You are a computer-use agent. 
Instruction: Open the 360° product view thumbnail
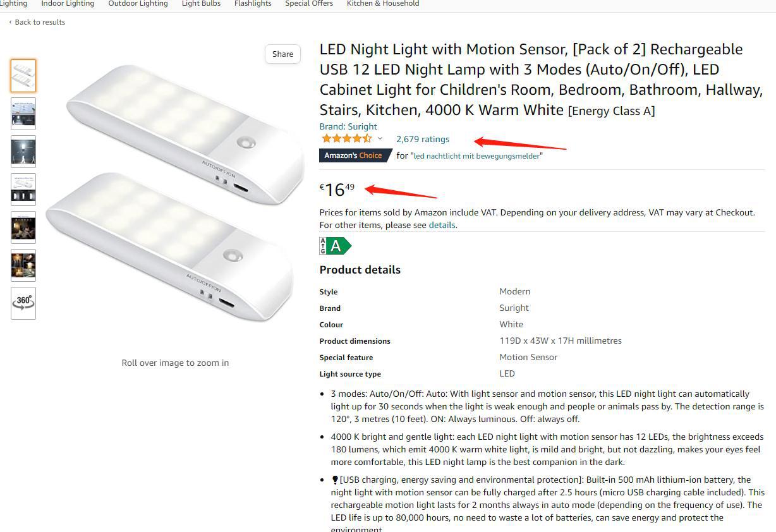point(23,303)
